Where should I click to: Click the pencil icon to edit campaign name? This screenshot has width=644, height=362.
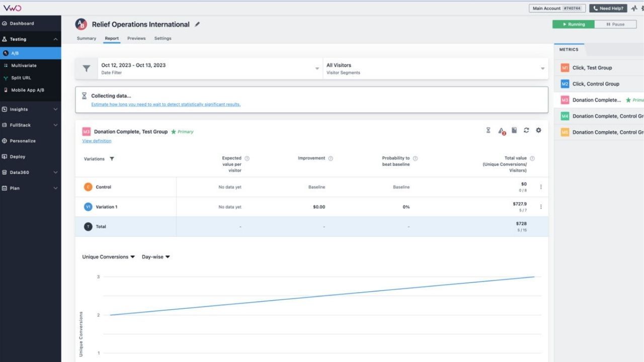[x=197, y=24]
